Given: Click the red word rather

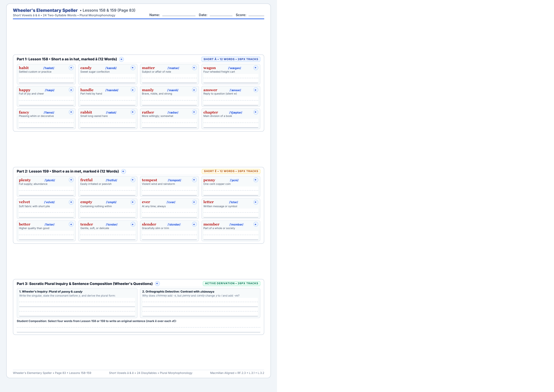Looking at the screenshot, I should (x=148, y=112).
